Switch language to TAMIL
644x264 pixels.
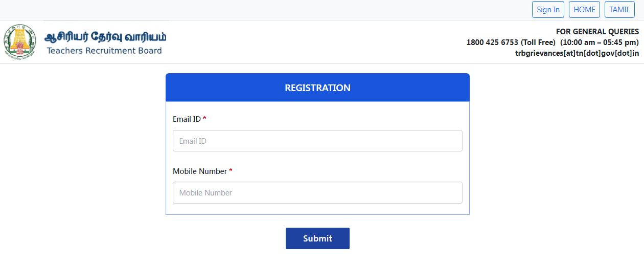619,10
